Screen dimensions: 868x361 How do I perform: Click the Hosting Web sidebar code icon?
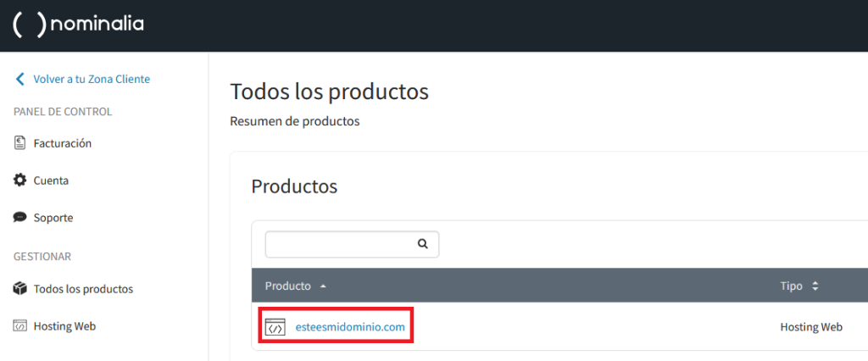coord(20,326)
